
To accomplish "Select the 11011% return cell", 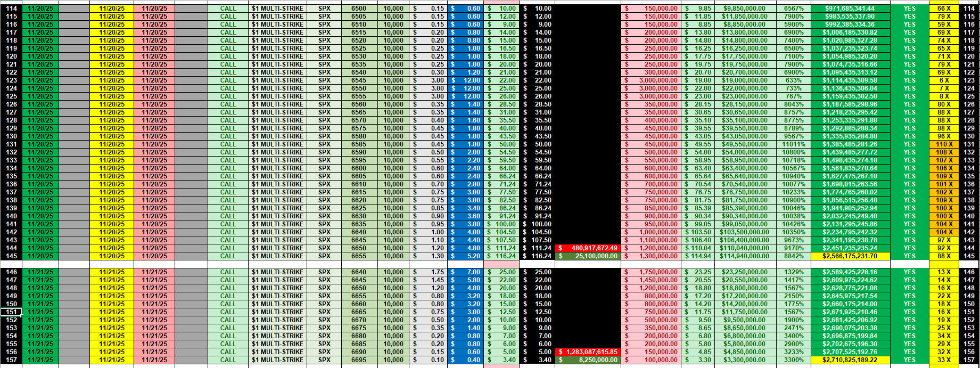I will tap(793, 144).
